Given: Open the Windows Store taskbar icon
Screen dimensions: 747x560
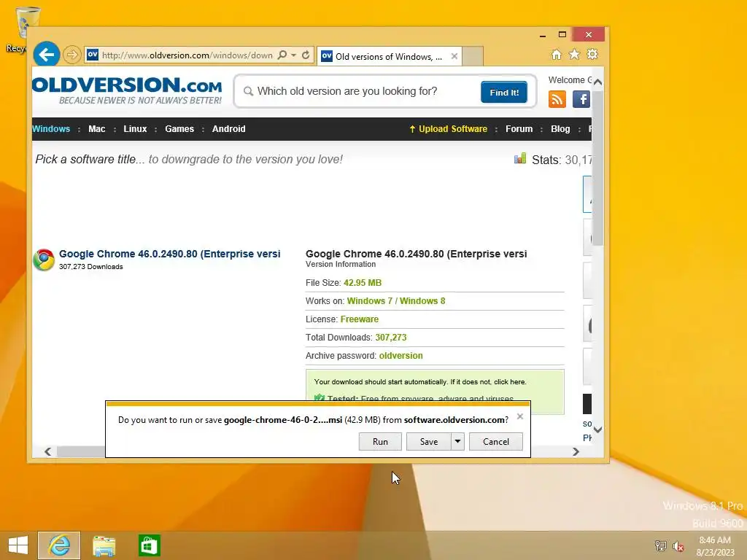Looking at the screenshot, I should (x=149, y=545).
